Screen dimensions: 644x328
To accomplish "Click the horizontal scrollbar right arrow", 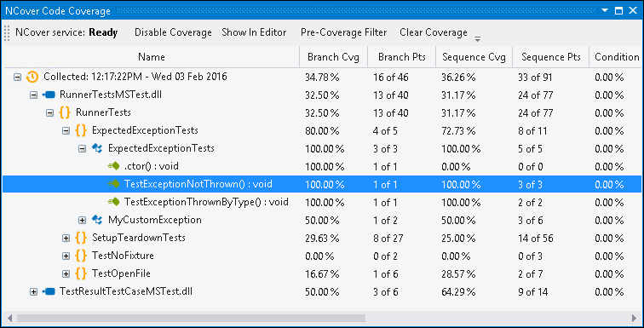I will (634, 318).
